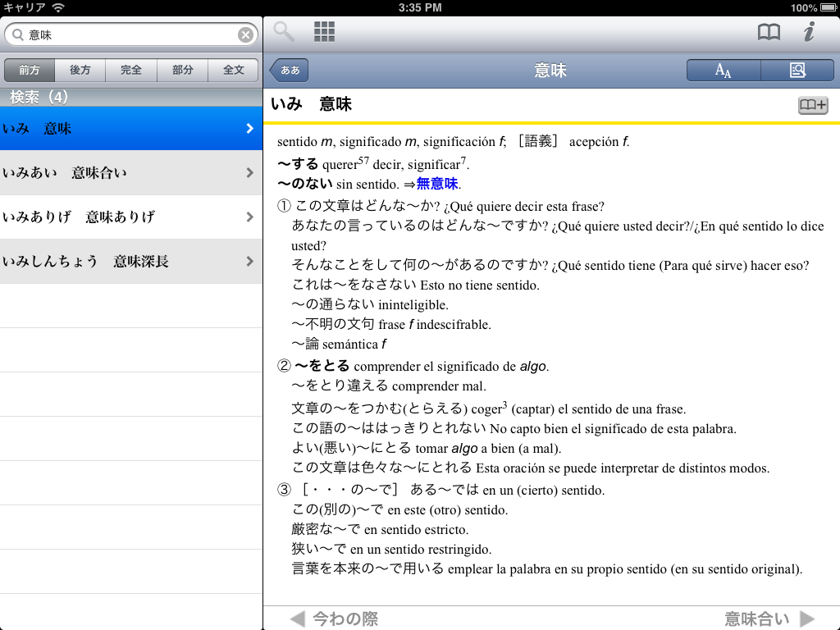Open the in-page search icon button
The image size is (840, 630).
[x=797, y=71]
